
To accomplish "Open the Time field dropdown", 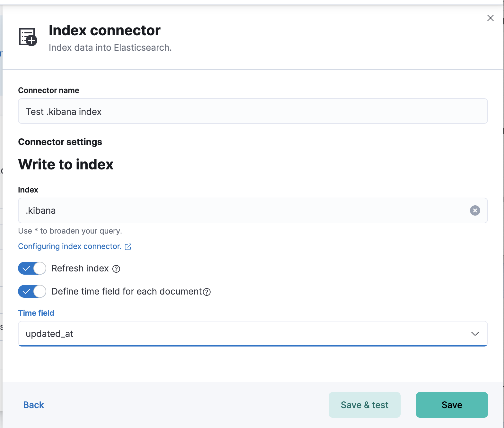I will coord(244,334).
